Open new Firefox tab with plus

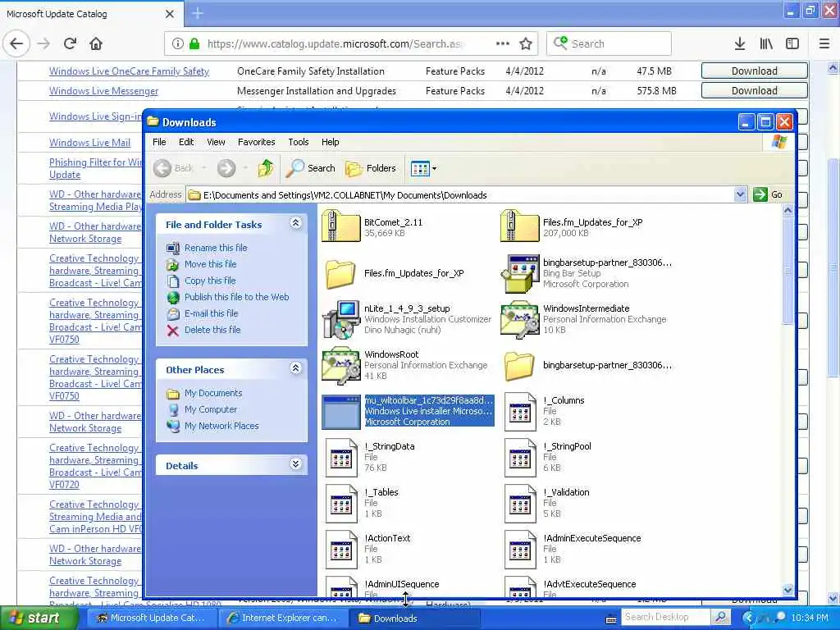pos(198,13)
